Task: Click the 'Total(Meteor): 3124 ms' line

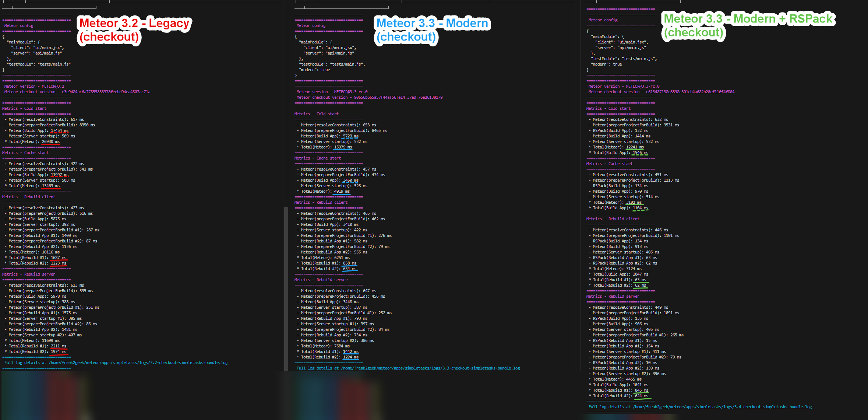Action: 615,269
